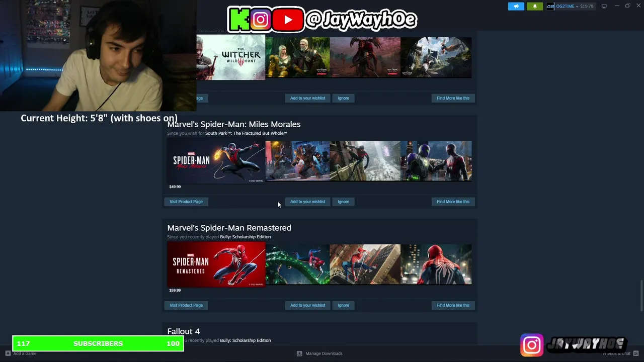Click the Manage Downloads tray icon

point(299,353)
